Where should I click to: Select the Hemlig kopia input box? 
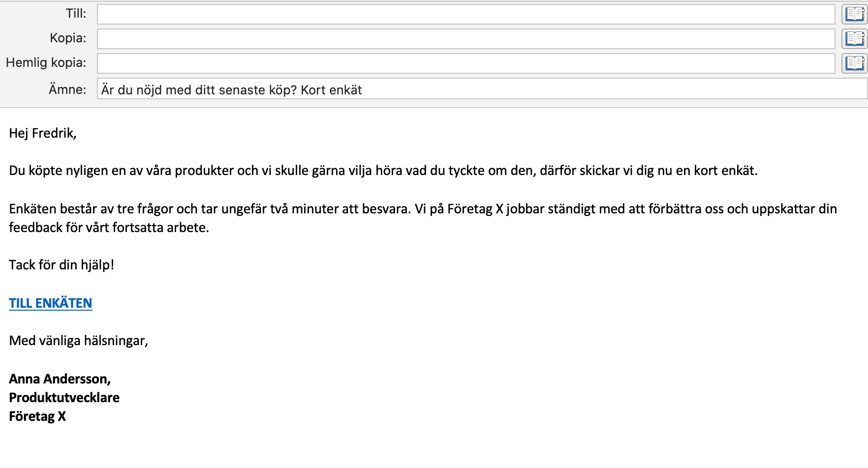[x=443, y=63]
